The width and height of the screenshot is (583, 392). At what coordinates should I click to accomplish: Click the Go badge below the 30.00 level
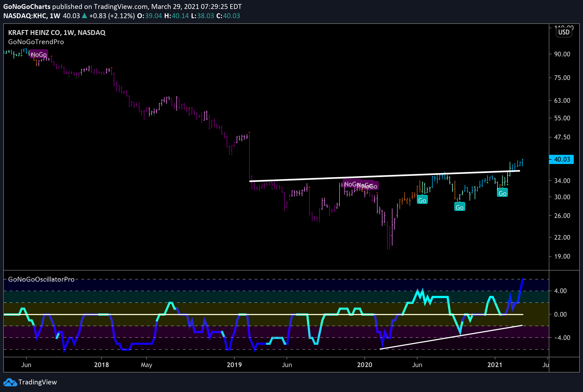[x=460, y=207]
